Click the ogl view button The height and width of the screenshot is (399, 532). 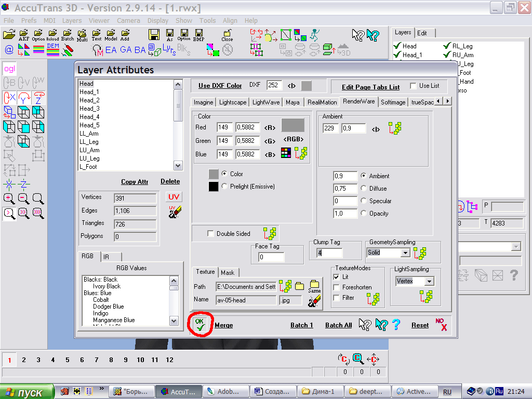[9, 69]
